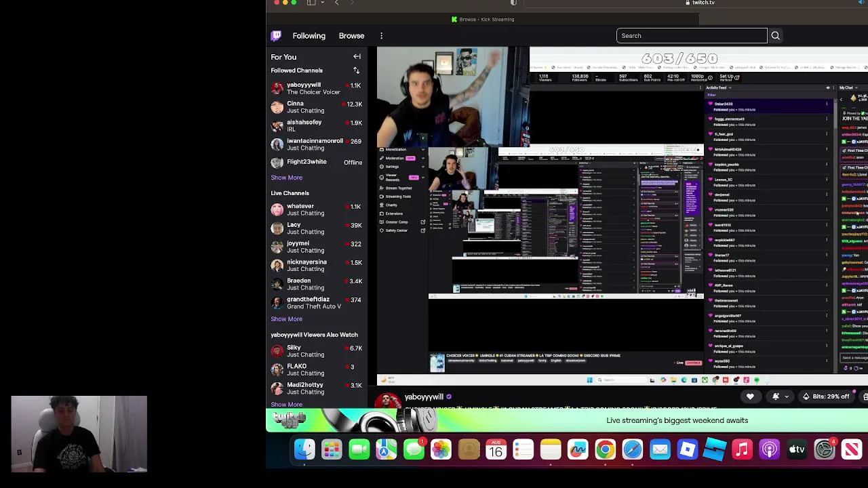Viewport: 868px width, 488px height.
Task: Open Silky's recommended channel
Action: [317, 351]
